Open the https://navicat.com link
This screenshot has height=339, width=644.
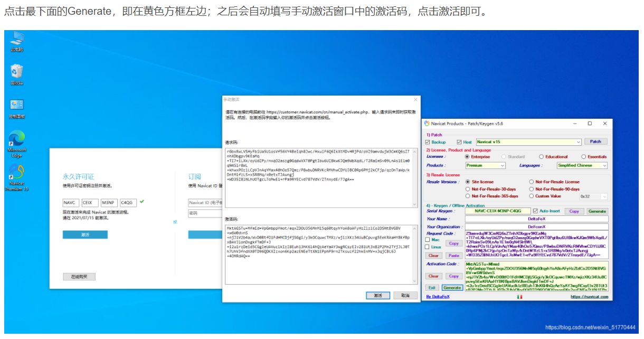[x=589, y=297]
